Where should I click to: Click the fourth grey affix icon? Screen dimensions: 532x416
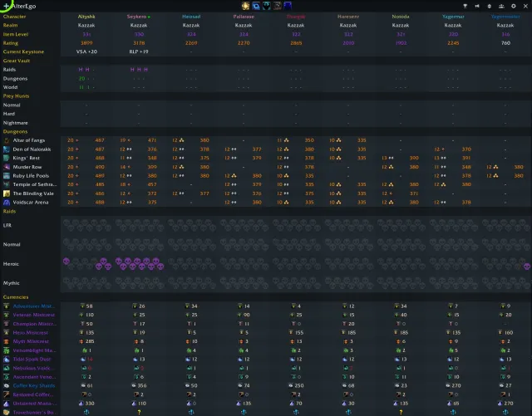tap(277, 6)
